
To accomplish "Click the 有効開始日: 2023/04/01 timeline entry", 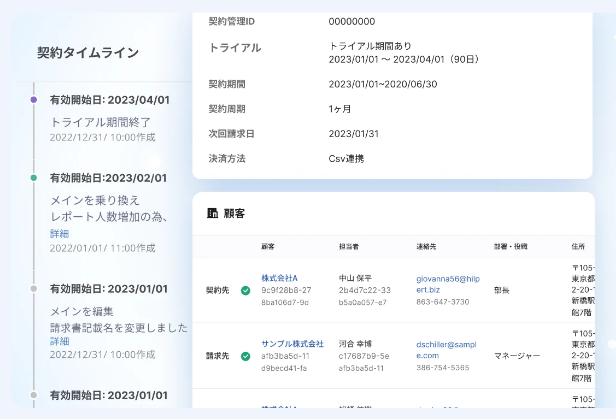I will tap(110, 100).
